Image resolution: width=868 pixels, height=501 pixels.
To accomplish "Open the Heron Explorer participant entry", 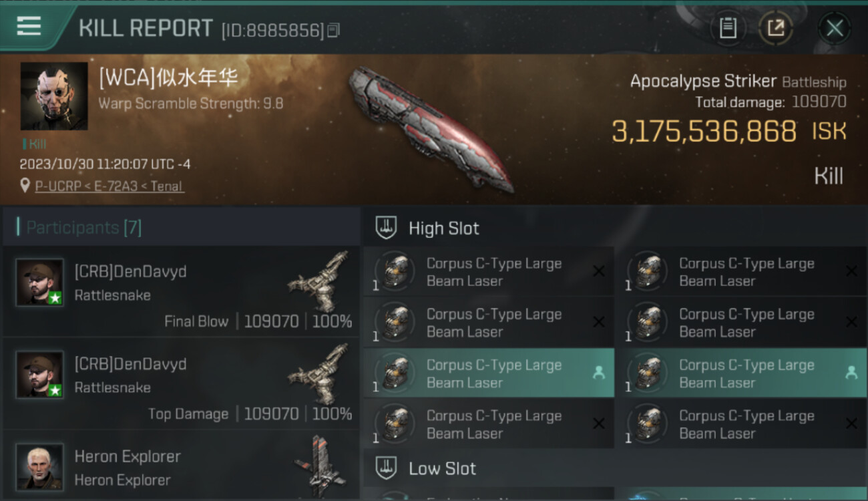I will coord(181,466).
